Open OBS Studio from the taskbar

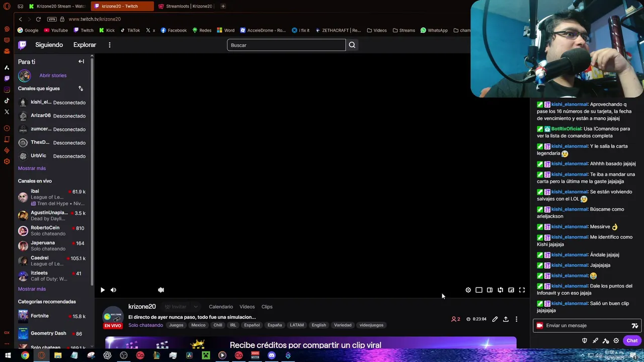124,355
